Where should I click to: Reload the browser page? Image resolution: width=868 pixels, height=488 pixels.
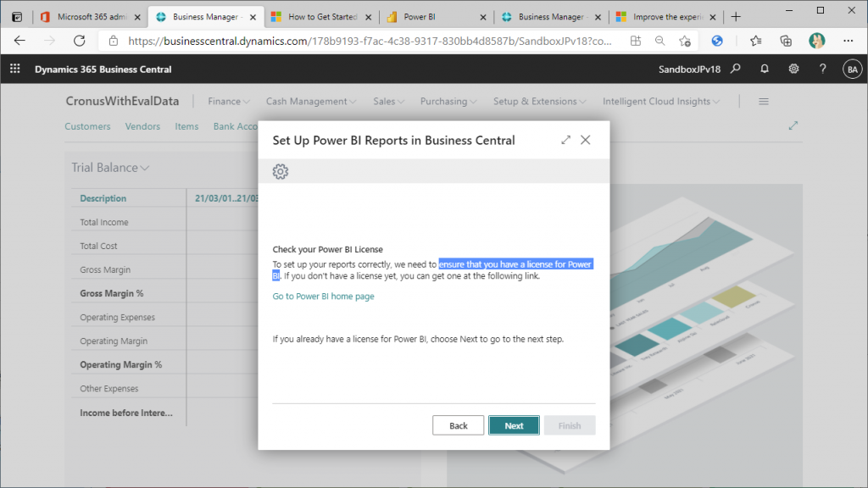[80, 41]
